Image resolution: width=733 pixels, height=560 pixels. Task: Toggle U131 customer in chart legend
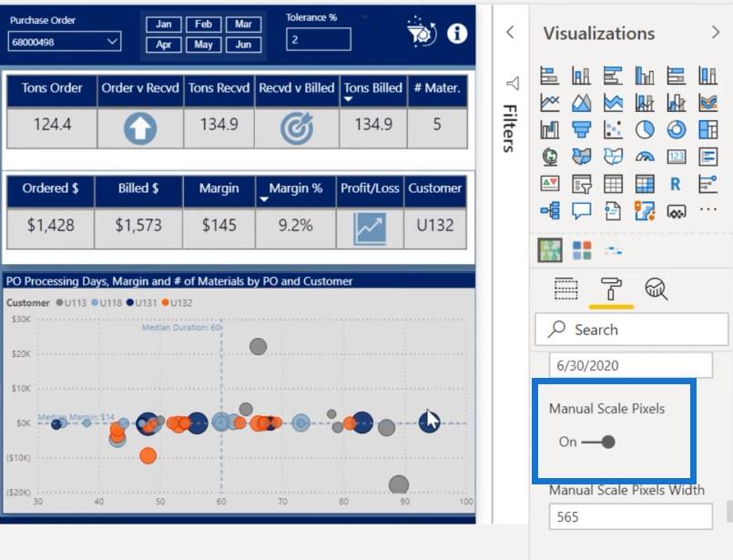(x=142, y=302)
